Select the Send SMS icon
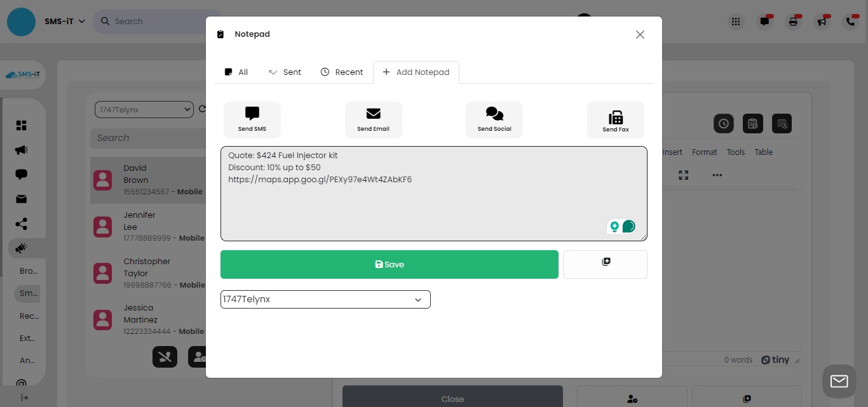This screenshot has width=868, height=407. 252,119
